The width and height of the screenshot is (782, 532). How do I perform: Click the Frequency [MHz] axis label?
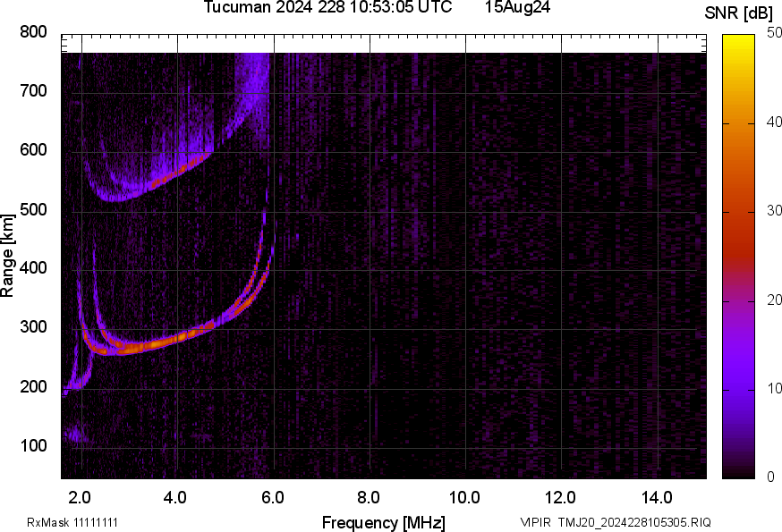pyautogui.click(x=383, y=522)
